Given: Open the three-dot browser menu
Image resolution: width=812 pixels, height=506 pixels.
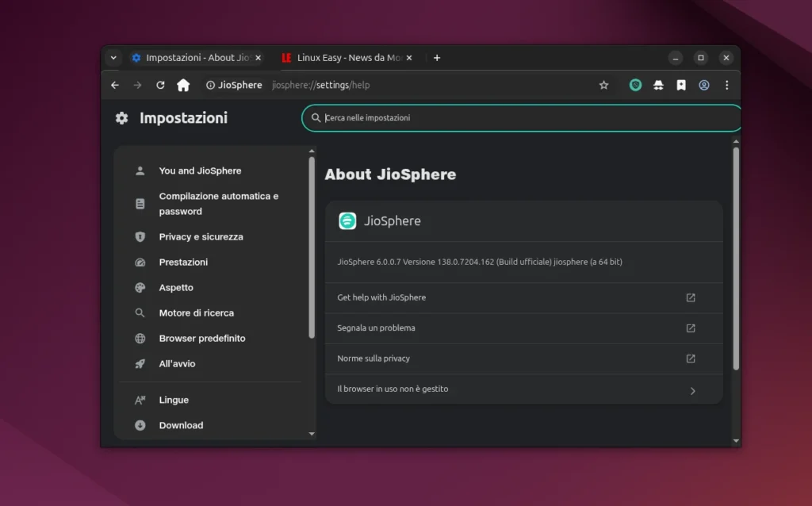Looking at the screenshot, I should 727,85.
